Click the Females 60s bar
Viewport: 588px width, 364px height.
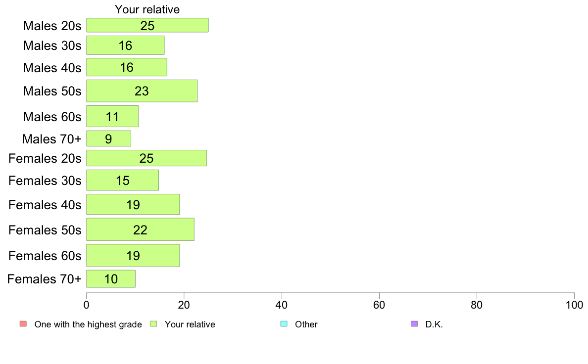pyautogui.click(x=133, y=255)
